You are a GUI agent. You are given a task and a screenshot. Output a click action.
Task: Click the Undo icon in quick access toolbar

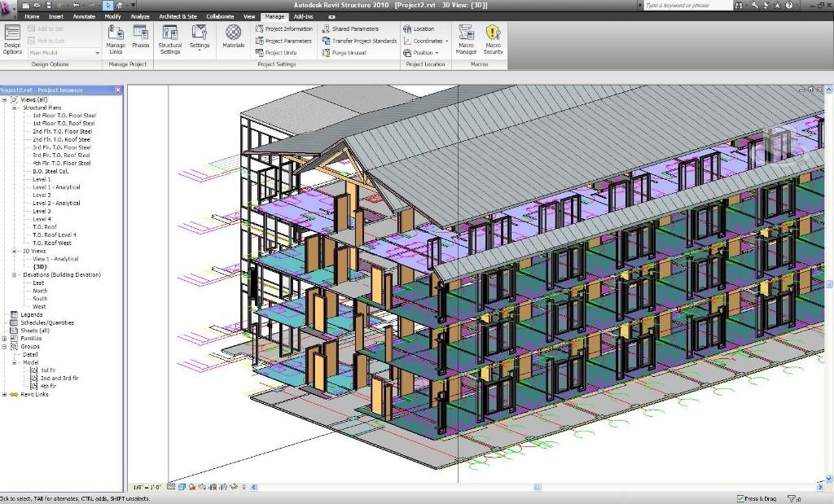76,6
